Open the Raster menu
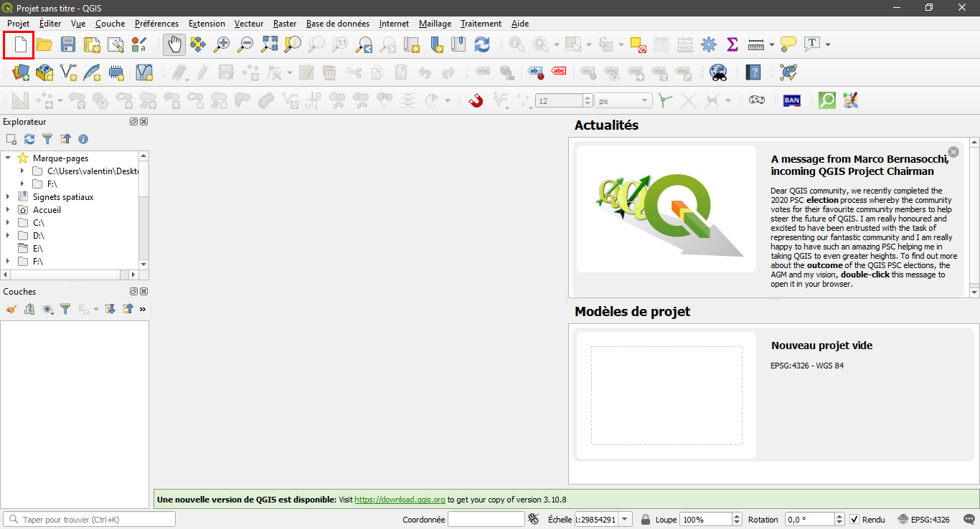 (285, 24)
